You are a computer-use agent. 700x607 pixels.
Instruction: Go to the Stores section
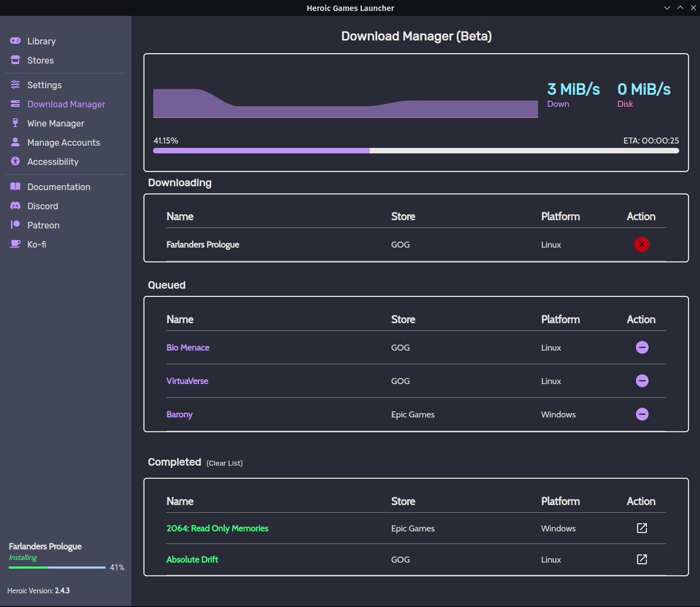(40, 60)
